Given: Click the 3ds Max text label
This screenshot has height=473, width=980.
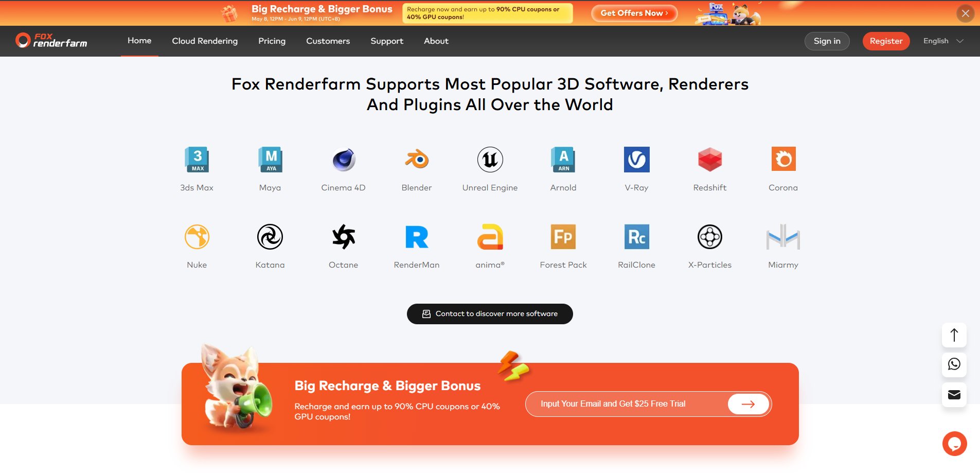Looking at the screenshot, I should (197, 188).
